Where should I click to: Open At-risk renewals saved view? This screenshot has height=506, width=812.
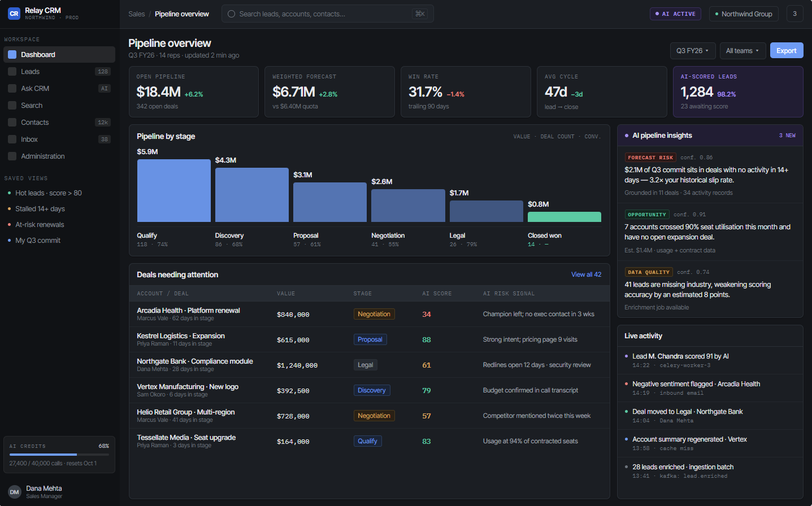click(x=59, y=225)
